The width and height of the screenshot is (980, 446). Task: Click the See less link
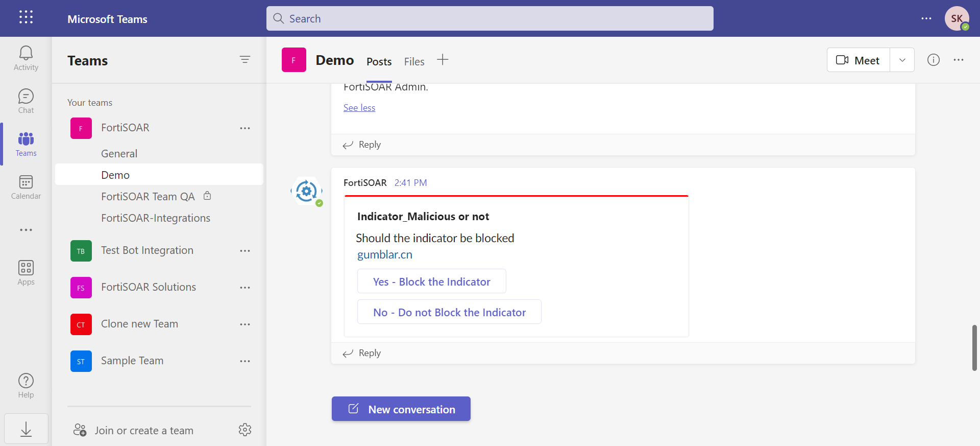point(359,108)
